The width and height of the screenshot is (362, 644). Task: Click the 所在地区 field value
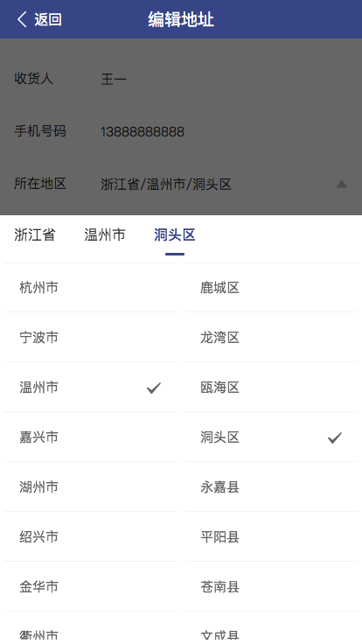click(x=166, y=184)
